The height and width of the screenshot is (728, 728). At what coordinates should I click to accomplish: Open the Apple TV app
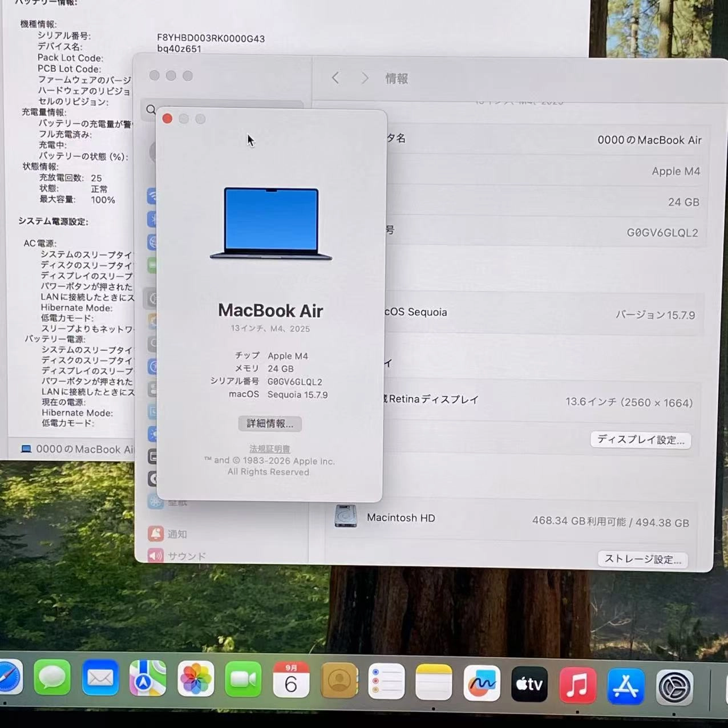click(529, 683)
